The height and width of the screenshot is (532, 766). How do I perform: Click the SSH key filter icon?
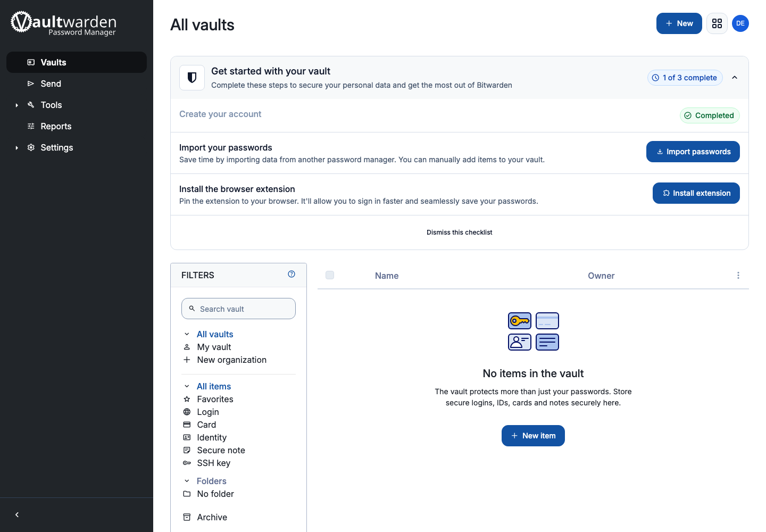187,463
